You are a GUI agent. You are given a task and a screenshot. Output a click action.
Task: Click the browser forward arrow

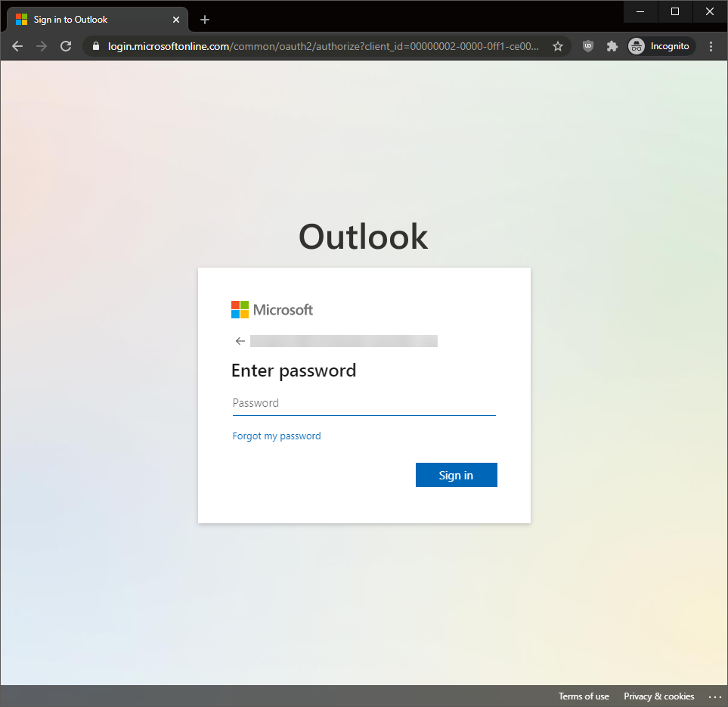pos(42,46)
